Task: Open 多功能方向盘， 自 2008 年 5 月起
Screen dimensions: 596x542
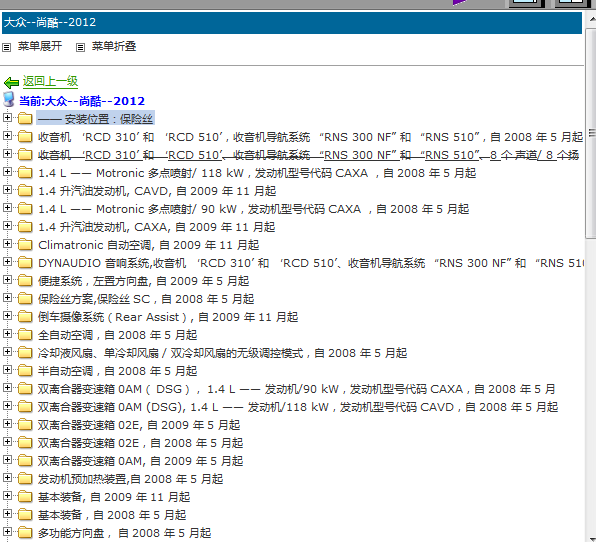Action: pyautogui.click(x=124, y=533)
